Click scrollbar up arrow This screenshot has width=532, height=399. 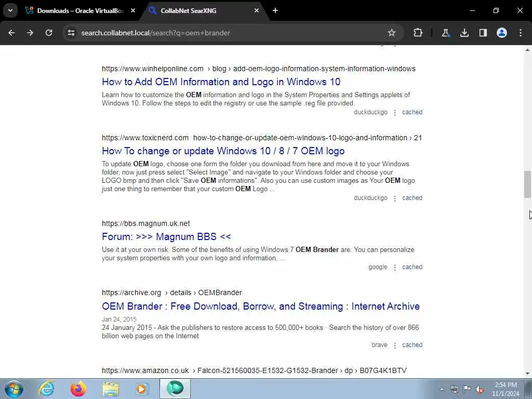[x=527, y=50]
